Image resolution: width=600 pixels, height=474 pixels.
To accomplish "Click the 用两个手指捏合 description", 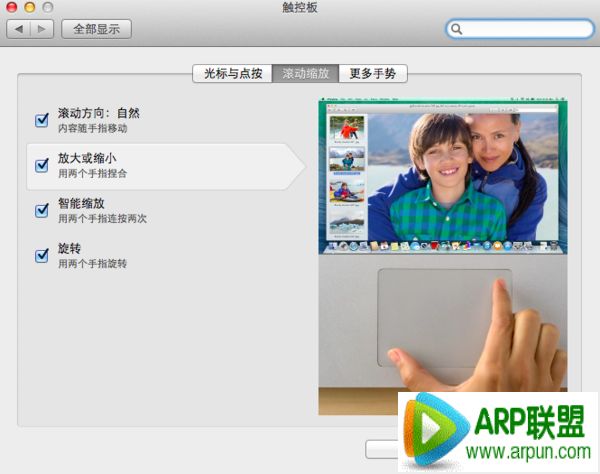I will tap(92, 174).
